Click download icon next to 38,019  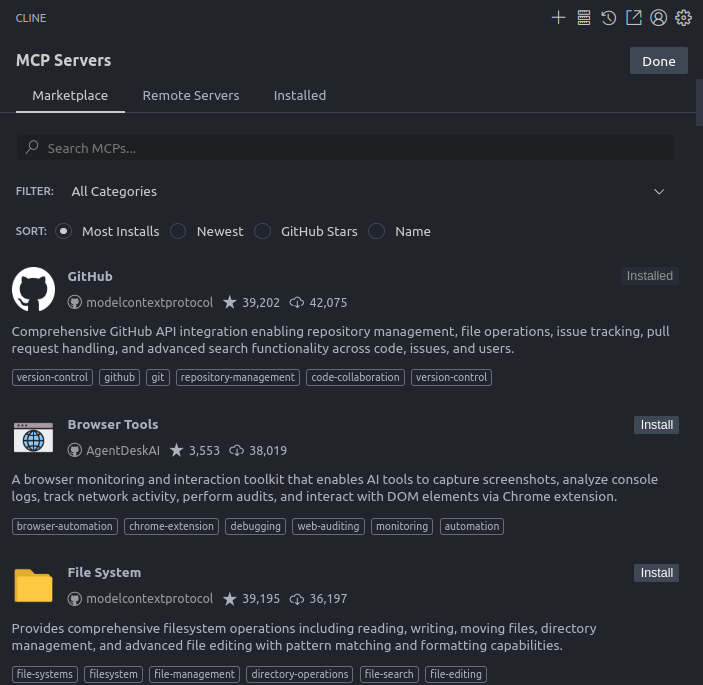click(236, 451)
